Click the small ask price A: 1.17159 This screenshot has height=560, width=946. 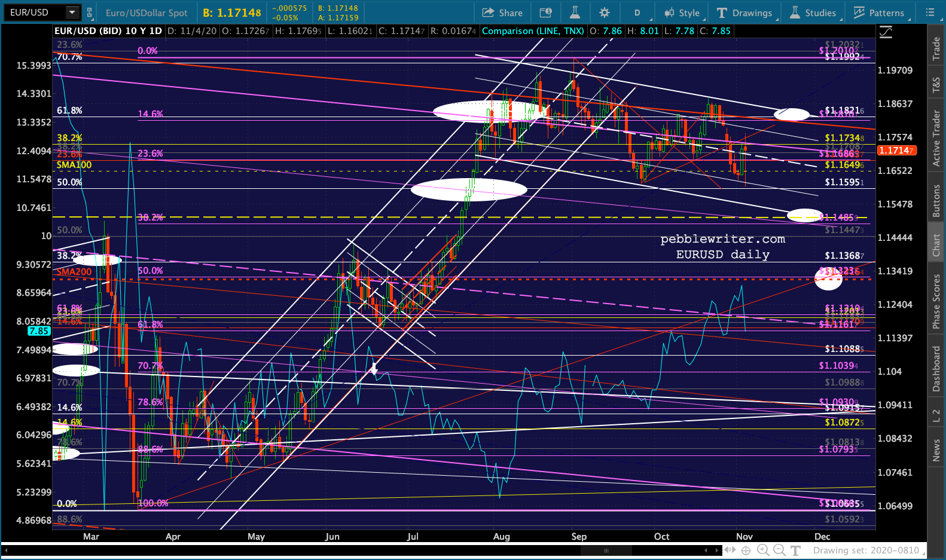(338, 18)
